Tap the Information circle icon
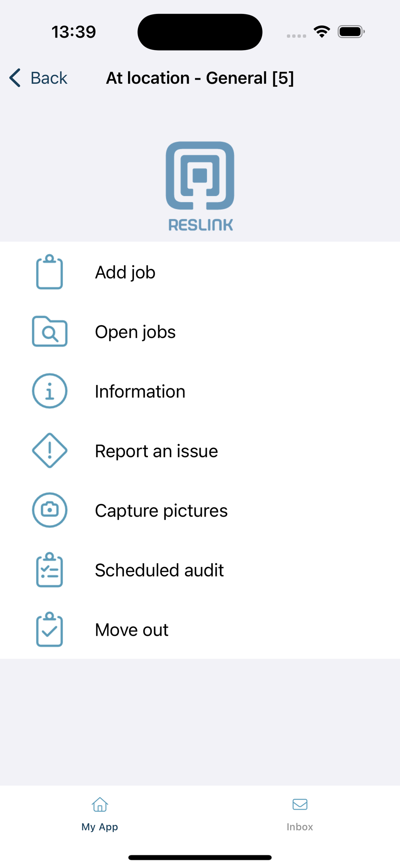 click(x=50, y=391)
